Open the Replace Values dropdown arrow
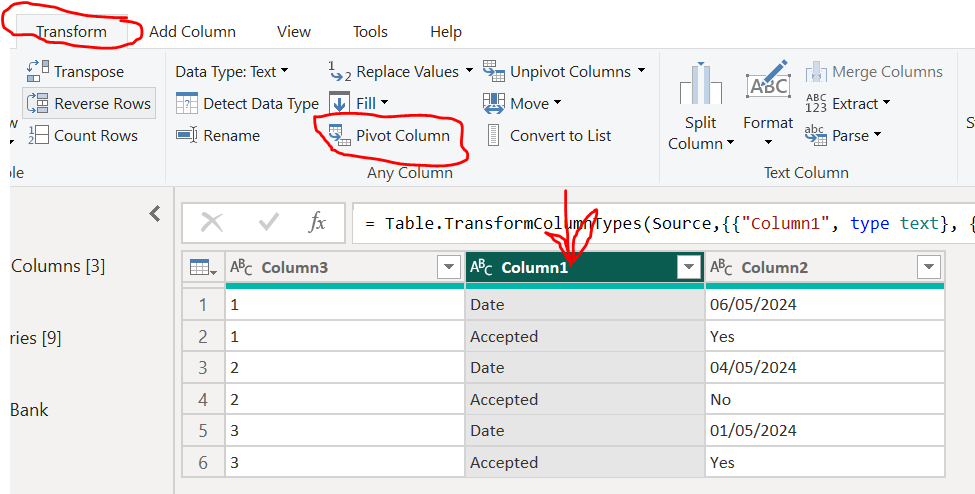This screenshot has height=494, width=975. 469,71
